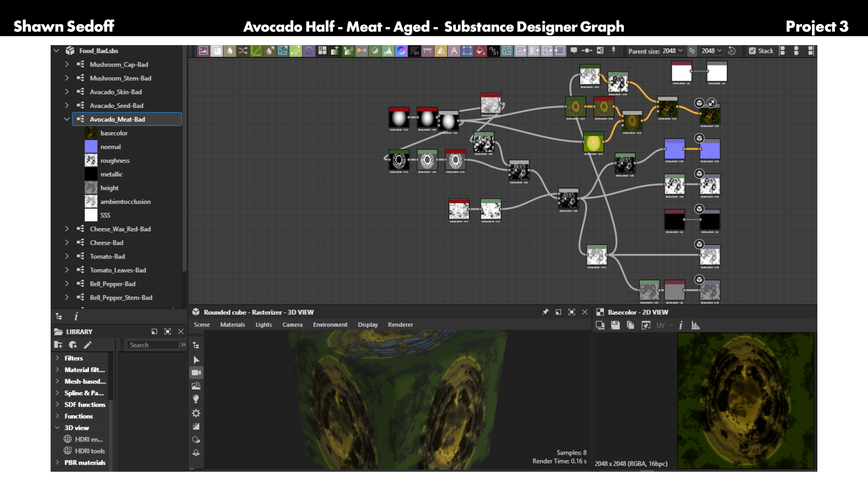The image size is (868, 488).
Task: Add a Curve node from toolbar
Action: click(x=256, y=51)
